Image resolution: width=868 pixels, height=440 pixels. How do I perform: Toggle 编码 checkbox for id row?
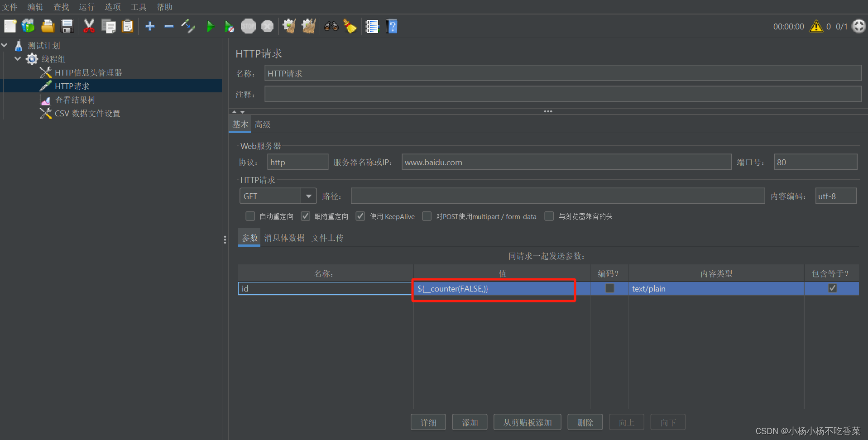click(x=610, y=288)
